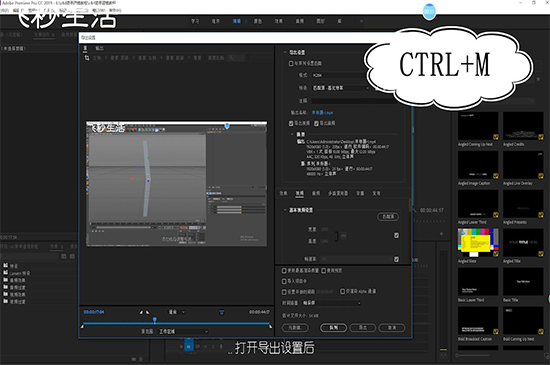550x365 pixels.
Task: Open the bin folder icon above Lumetri presets
Action: 6,265
